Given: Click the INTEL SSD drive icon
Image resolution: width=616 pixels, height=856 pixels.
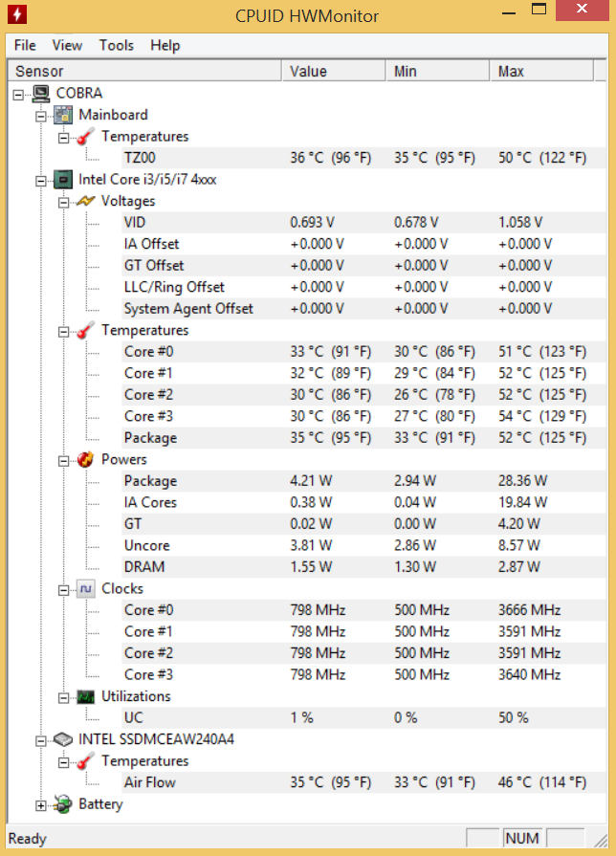Looking at the screenshot, I should [x=63, y=739].
